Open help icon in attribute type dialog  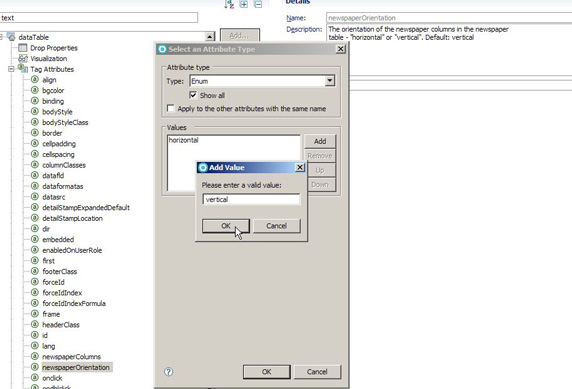(169, 371)
